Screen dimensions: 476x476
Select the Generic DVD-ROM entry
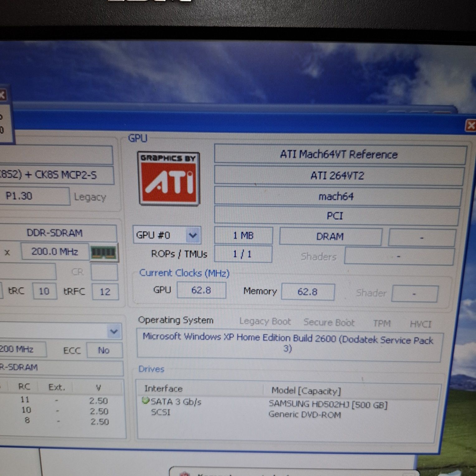305,414
